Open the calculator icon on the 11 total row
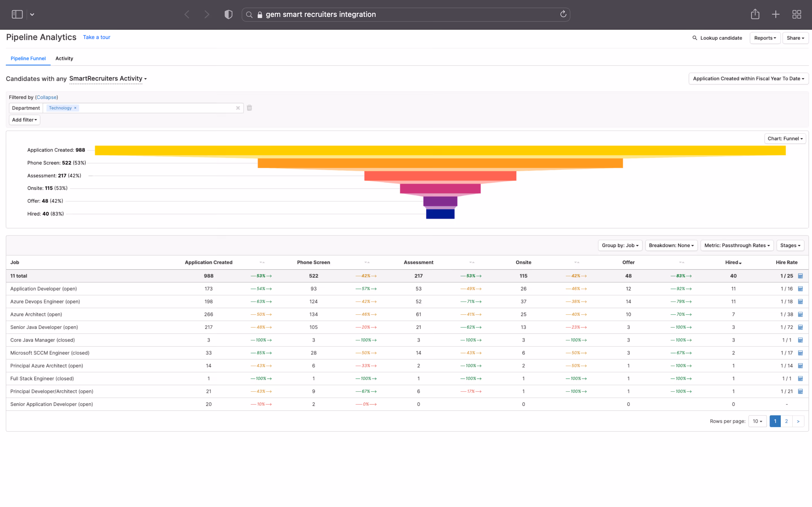Image resolution: width=812 pixels, height=507 pixels. click(x=801, y=276)
